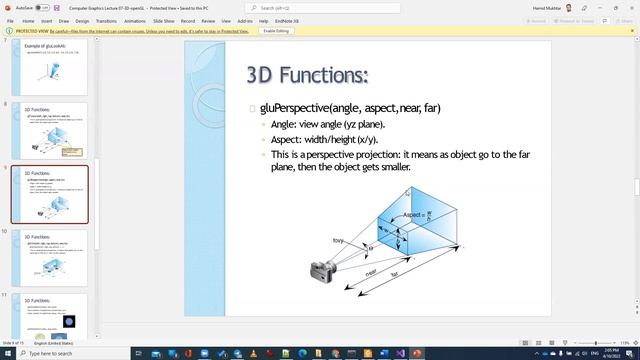Click the Share button
Image resolution: width=640 pixels, height=360 pixels.
pos(624,21)
